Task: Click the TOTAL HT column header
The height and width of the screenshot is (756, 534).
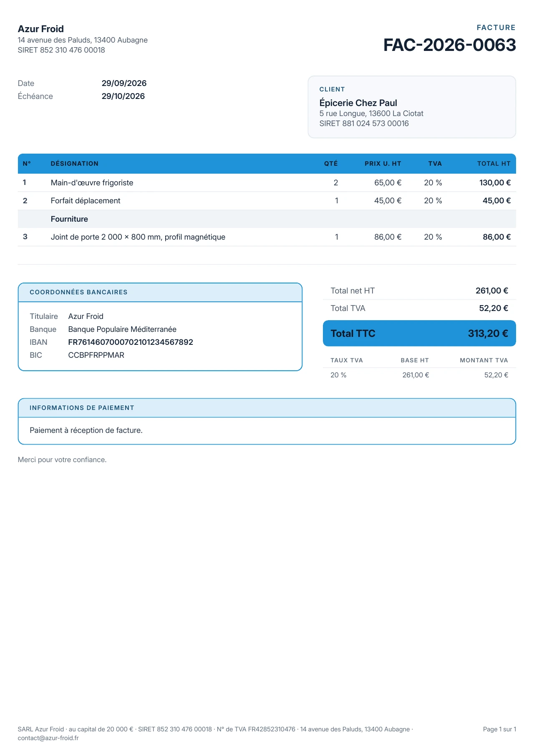Action: click(494, 164)
